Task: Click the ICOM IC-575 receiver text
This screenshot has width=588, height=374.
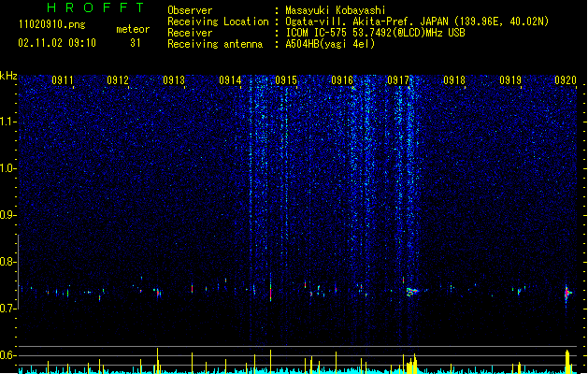Action: tap(375, 33)
